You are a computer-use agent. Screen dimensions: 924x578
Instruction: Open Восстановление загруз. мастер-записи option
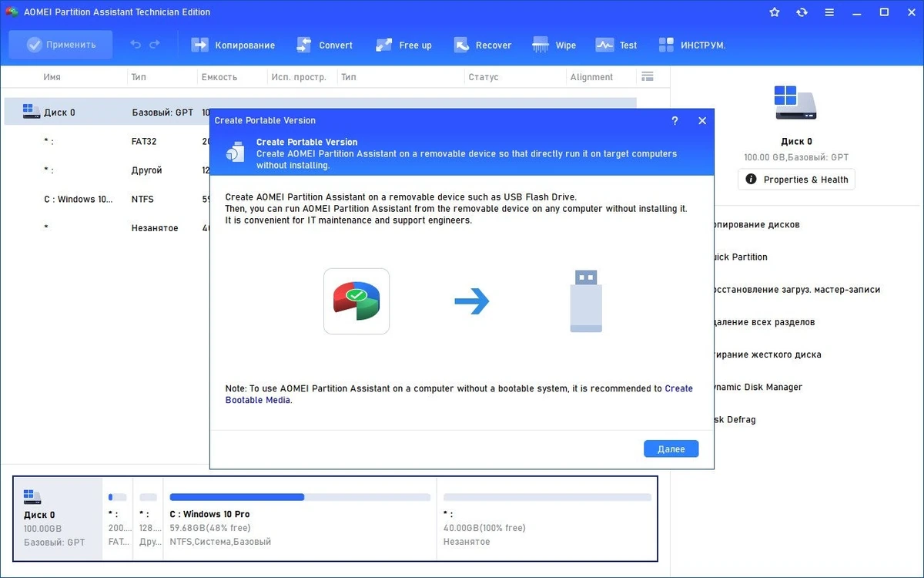click(797, 290)
